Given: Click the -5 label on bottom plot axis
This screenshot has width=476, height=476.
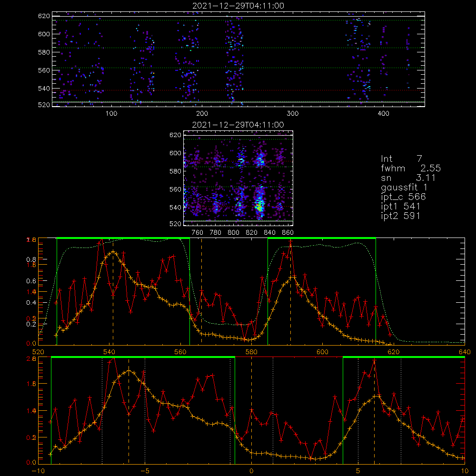Looking at the screenshot, I should 145,471.
